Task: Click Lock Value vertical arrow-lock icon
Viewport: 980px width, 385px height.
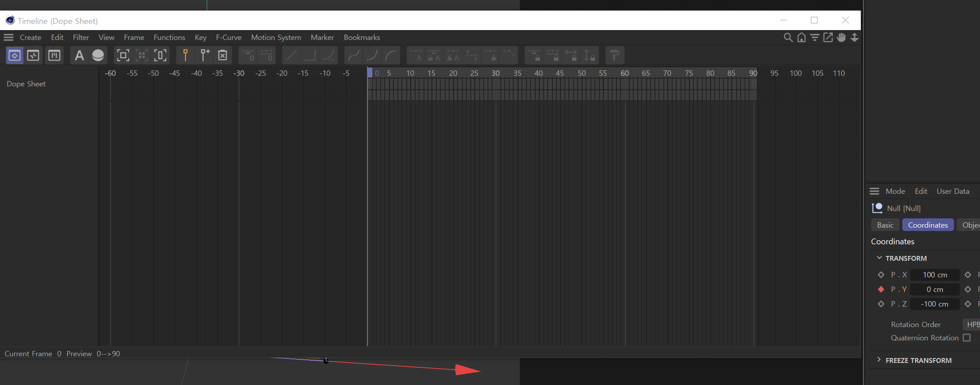Action: (590, 56)
